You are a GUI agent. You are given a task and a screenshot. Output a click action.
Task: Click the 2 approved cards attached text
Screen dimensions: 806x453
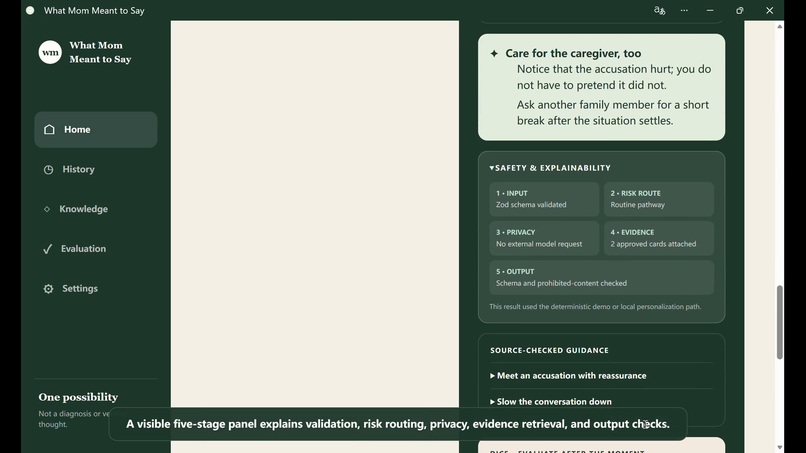click(653, 244)
